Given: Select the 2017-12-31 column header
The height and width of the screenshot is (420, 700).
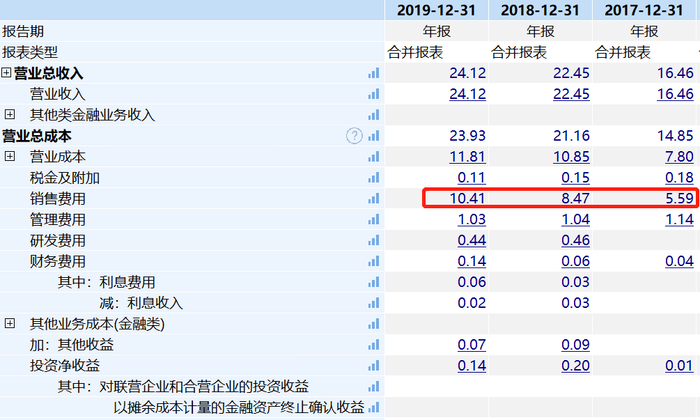Looking at the screenshot, I should tap(644, 10).
